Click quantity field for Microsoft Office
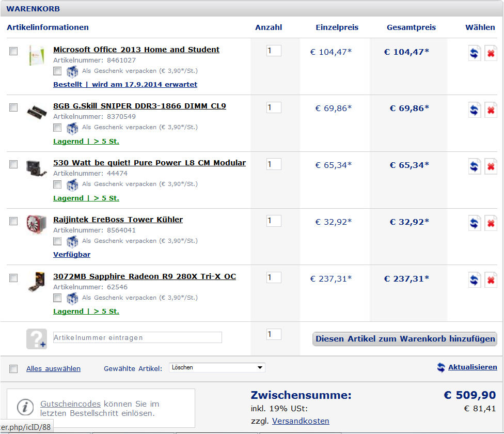 (274, 51)
